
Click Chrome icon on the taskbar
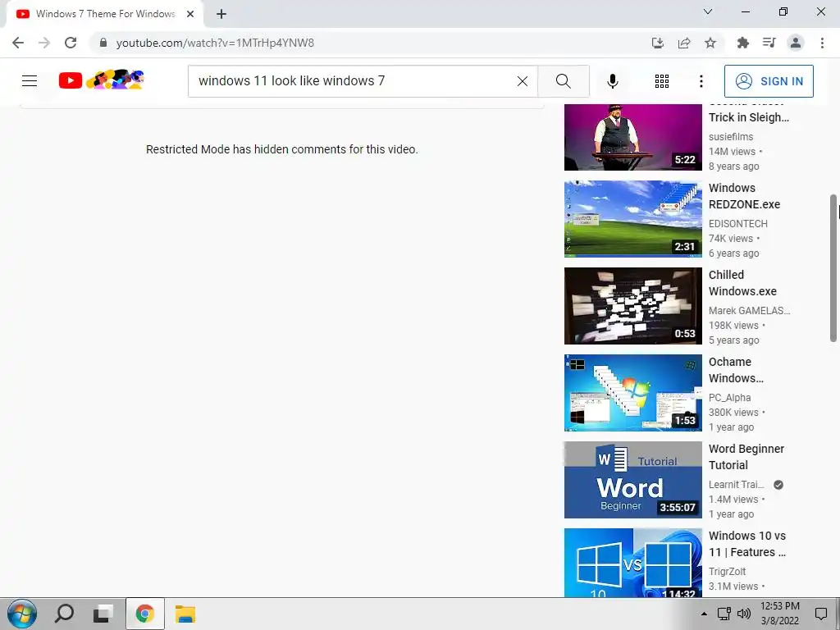pyautogui.click(x=144, y=614)
